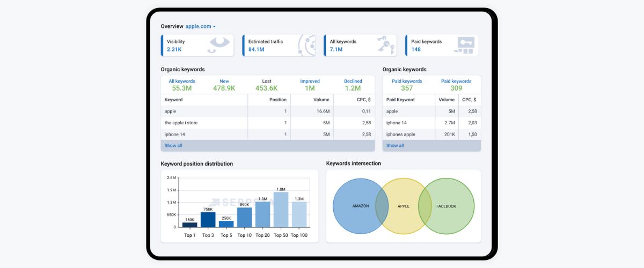Select the All keywords 55.3M tab

pos(182,85)
